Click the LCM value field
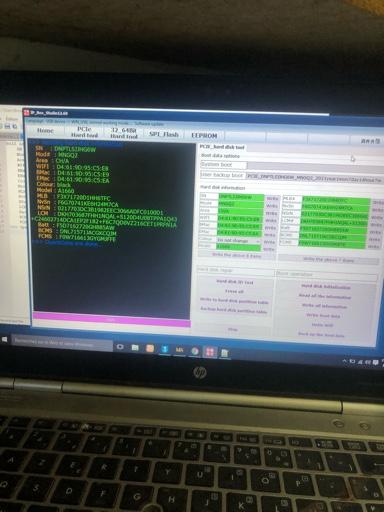The width and height of the screenshot is (384, 512). coord(334,223)
